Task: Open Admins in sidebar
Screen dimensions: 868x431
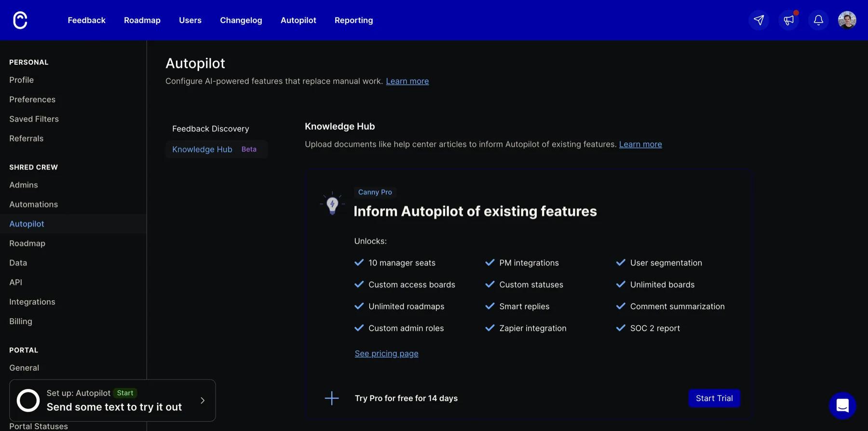Action: pos(24,185)
